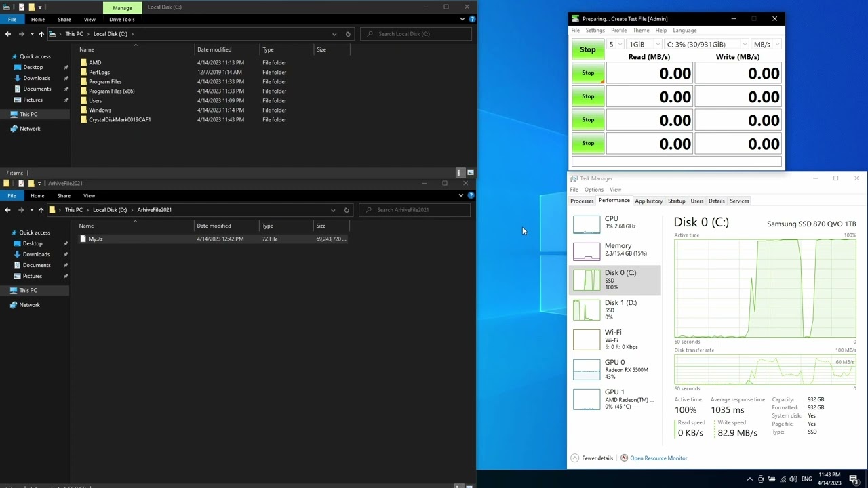Screen dimensions: 868x488
Task: Click the blue File button in C: window
Action: point(12,20)
